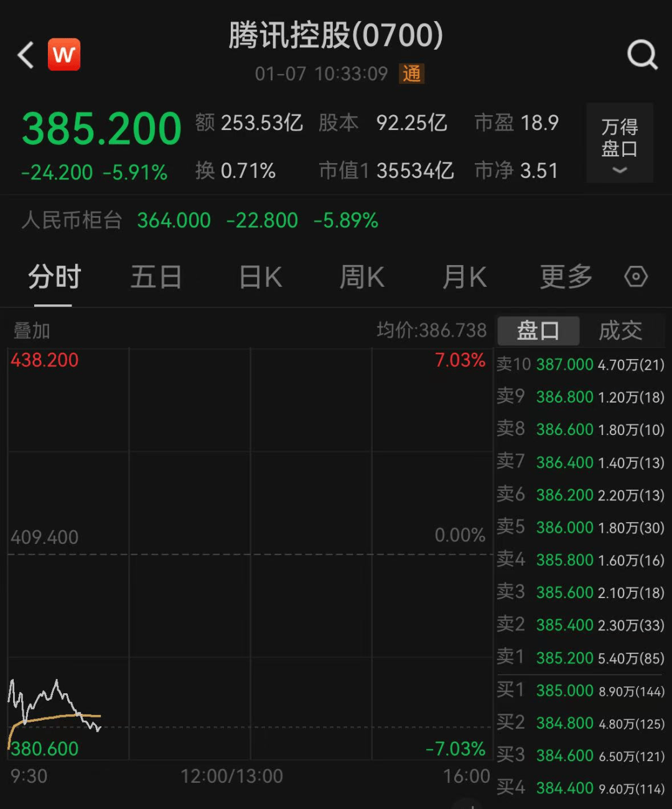This screenshot has width=672, height=809.
Task: Select the 买4 row at 384.400
Action: tap(580, 788)
